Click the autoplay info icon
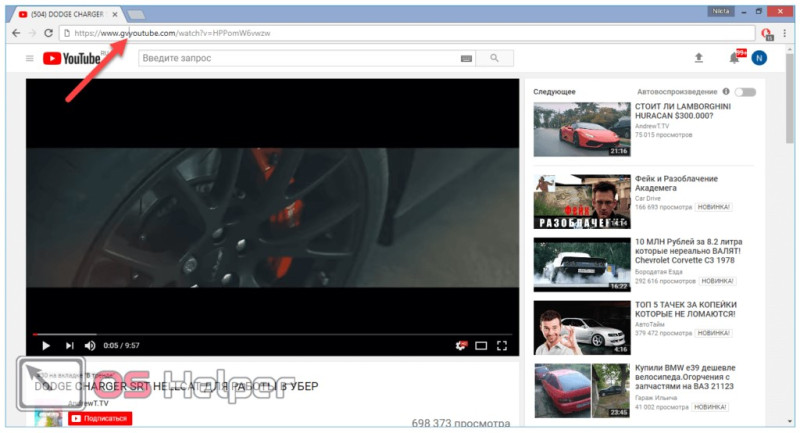Viewport: 800px width, 433px height. click(726, 92)
